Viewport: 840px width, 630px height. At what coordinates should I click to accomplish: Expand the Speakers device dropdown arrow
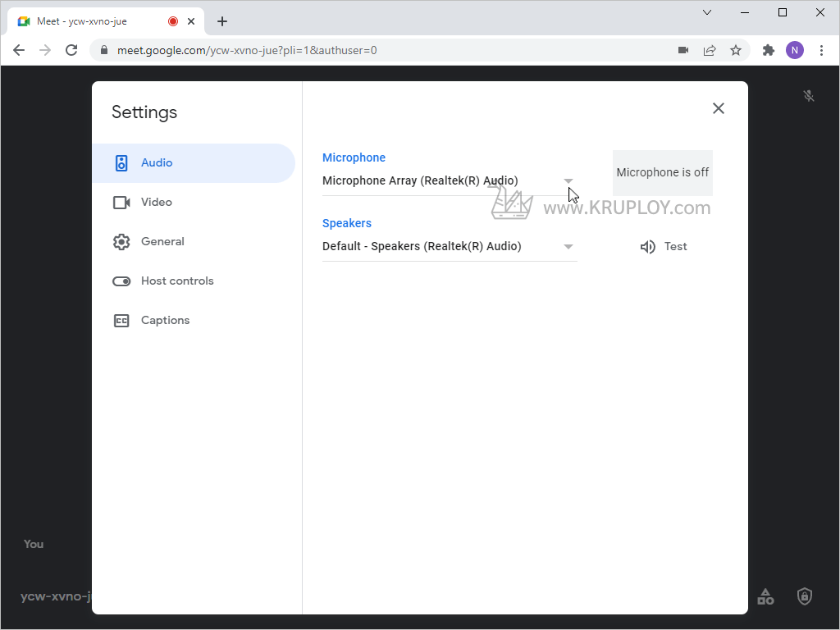(x=568, y=247)
